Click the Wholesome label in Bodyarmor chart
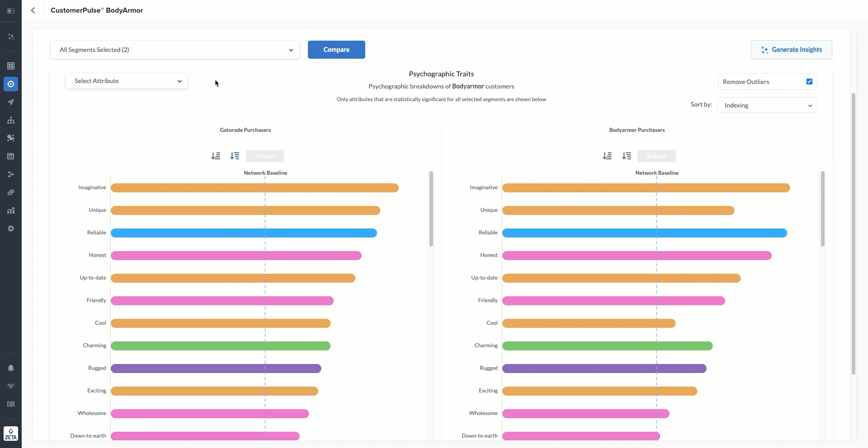The image size is (868, 448). (483, 413)
